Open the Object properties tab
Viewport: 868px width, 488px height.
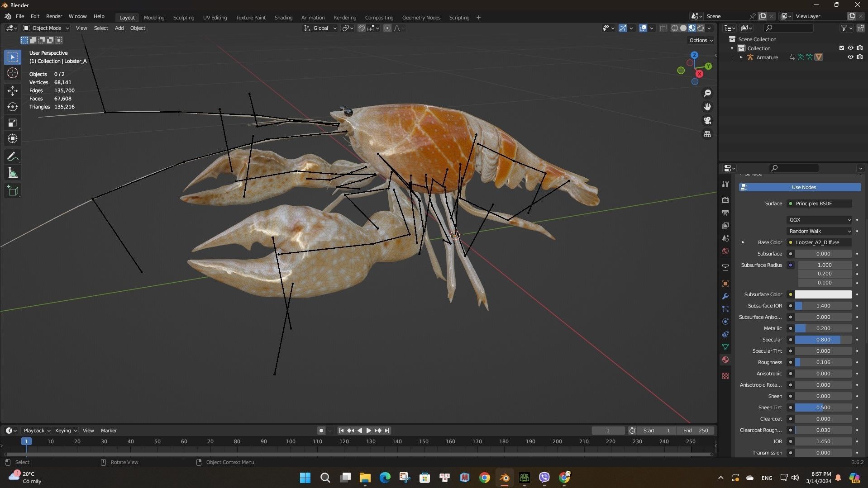(x=725, y=284)
